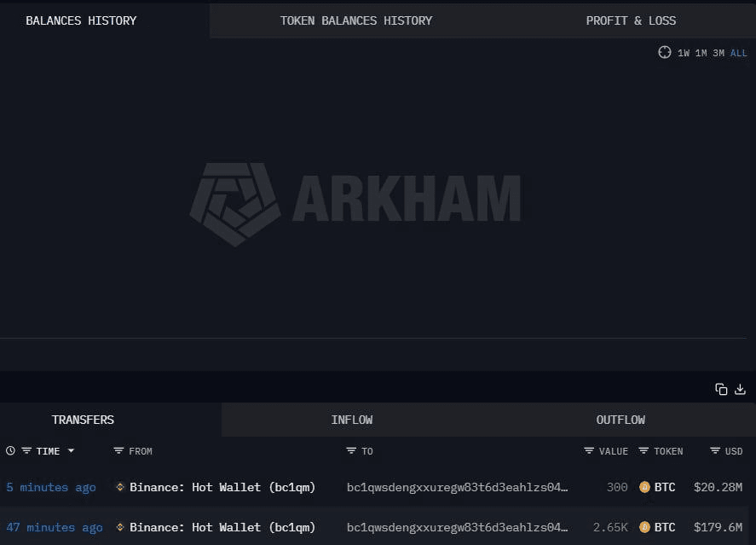Open the FROM column filter icon

tap(118, 451)
